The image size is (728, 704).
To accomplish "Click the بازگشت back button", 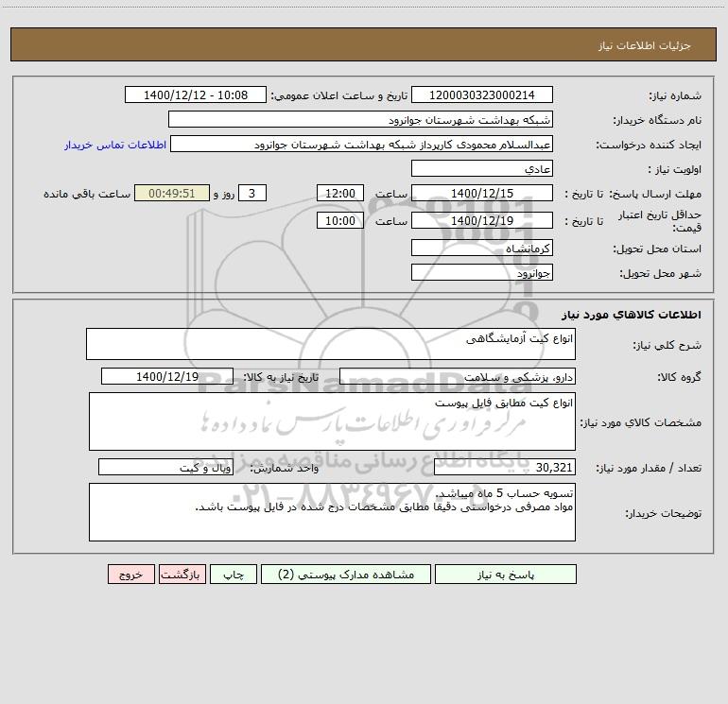I will [x=182, y=574].
